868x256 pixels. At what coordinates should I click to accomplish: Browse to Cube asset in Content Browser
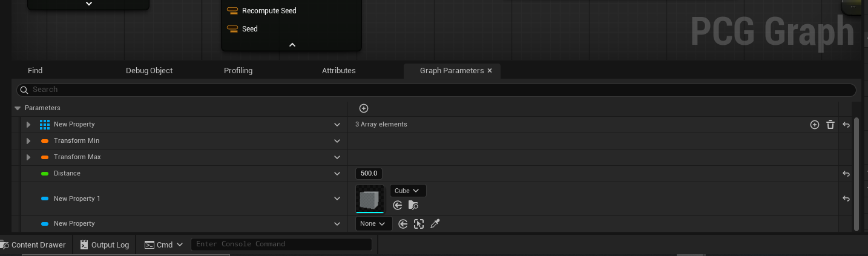click(413, 205)
